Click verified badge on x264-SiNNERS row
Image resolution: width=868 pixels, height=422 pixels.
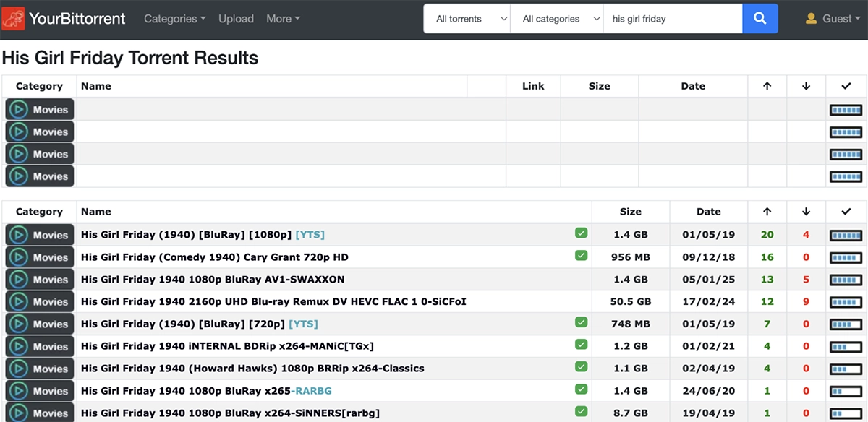(x=581, y=412)
